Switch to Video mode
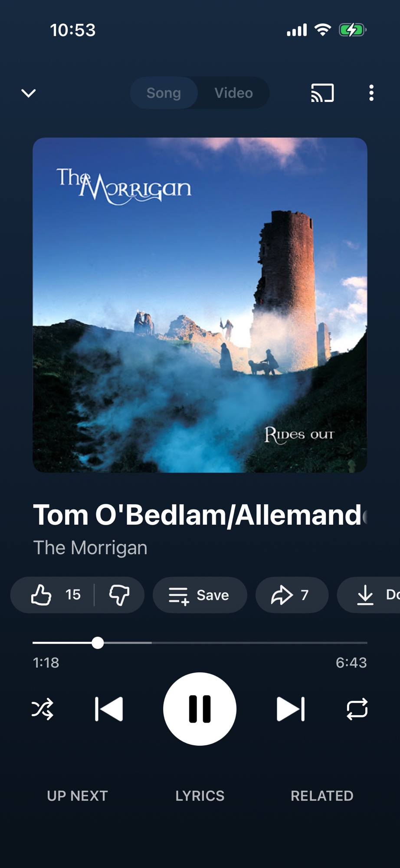400x868 pixels. pyautogui.click(x=234, y=93)
